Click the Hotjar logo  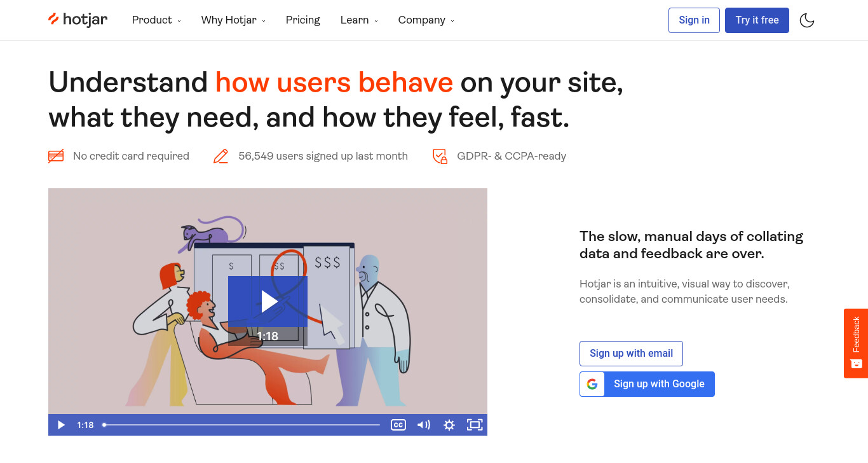coord(78,20)
